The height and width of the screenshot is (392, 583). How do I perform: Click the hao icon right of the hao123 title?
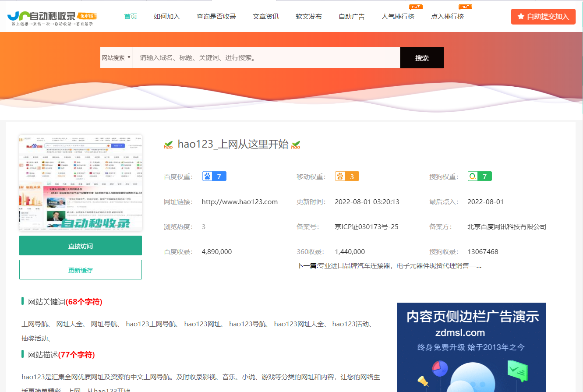pyautogui.click(x=296, y=145)
